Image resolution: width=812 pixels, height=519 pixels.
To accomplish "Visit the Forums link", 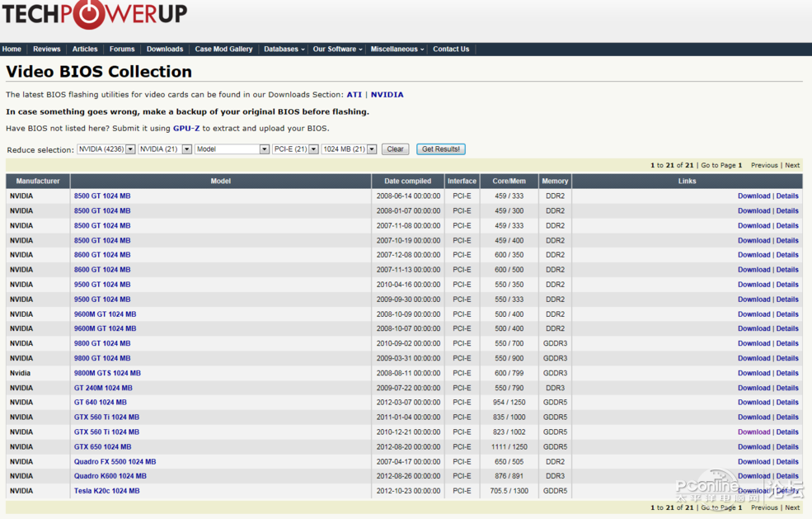I will pos(122,50).
